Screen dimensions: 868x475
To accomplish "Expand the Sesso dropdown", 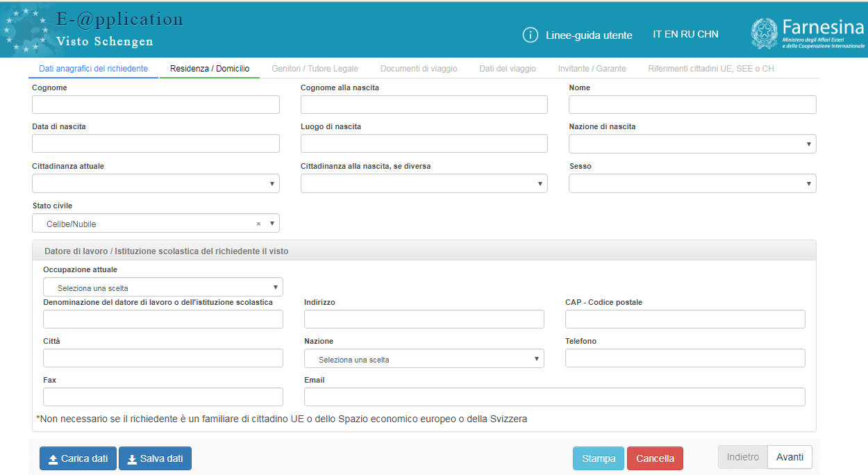I will 692,183.
